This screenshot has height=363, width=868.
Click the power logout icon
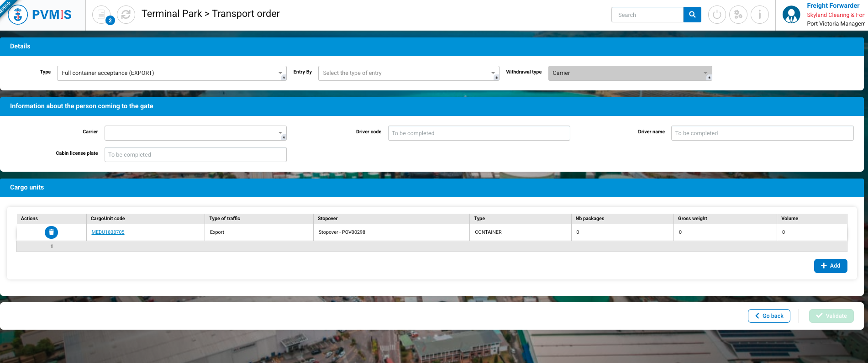[x=717, y=15]
